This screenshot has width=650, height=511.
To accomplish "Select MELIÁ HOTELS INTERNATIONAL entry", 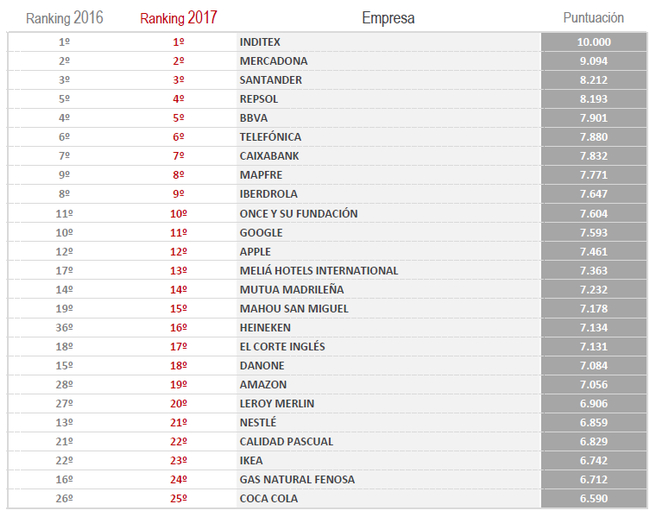I will click(x=318, y=271).
